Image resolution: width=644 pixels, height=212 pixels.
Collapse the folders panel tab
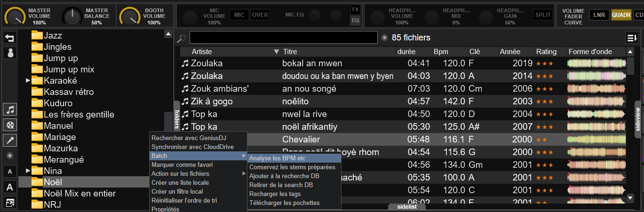pos(177,119)
